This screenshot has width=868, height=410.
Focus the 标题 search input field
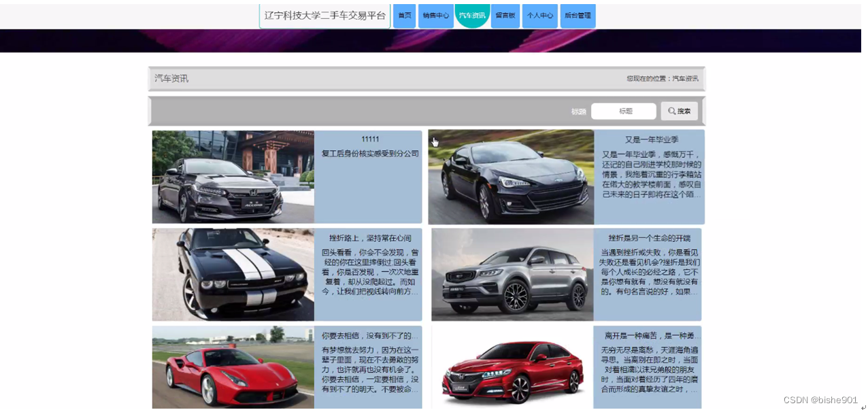(624, 111)
